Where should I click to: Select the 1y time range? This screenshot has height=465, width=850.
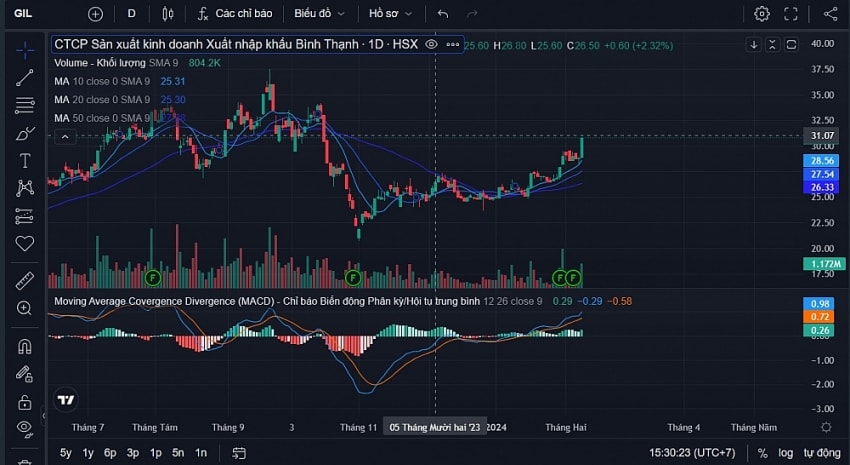[88, 453]
